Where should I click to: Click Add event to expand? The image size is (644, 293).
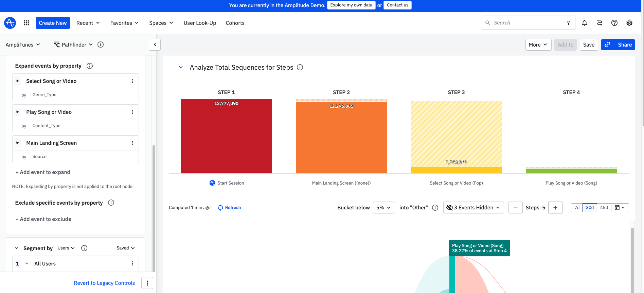pyautogui.click(x=43, y=172)
